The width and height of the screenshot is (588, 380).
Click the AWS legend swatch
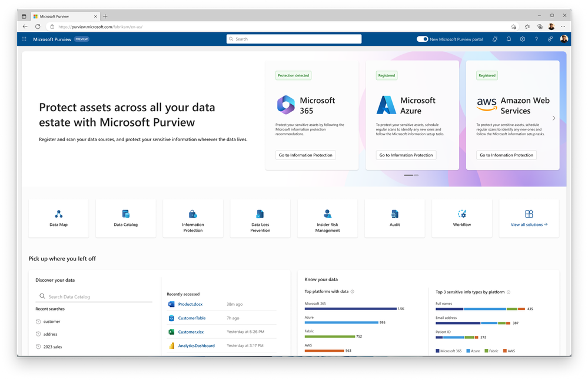(505, 351)
